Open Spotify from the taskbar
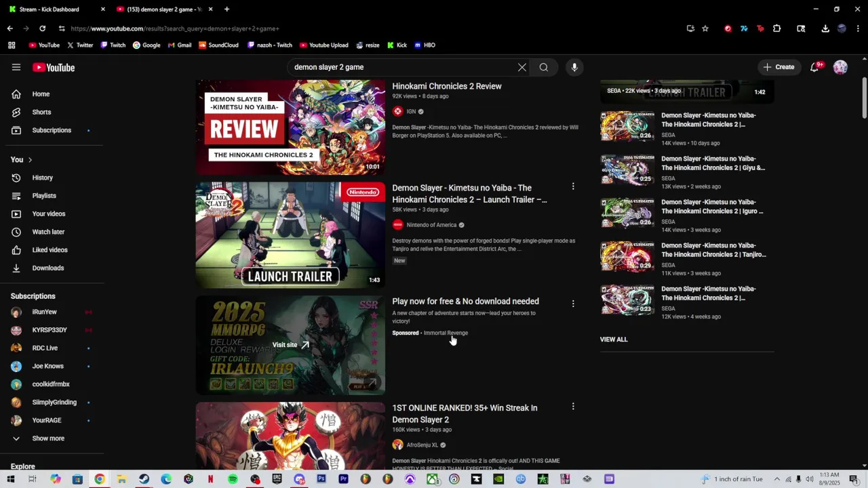This screenshot has height=488, width=868. point(233,479)
